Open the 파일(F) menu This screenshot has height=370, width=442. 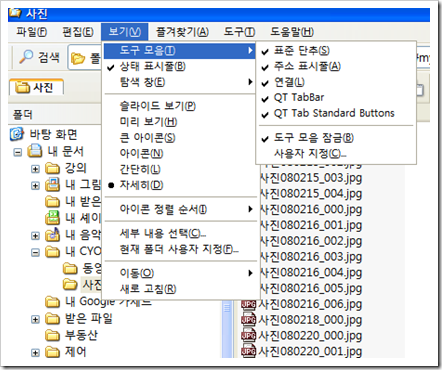(x=32, y=32)
